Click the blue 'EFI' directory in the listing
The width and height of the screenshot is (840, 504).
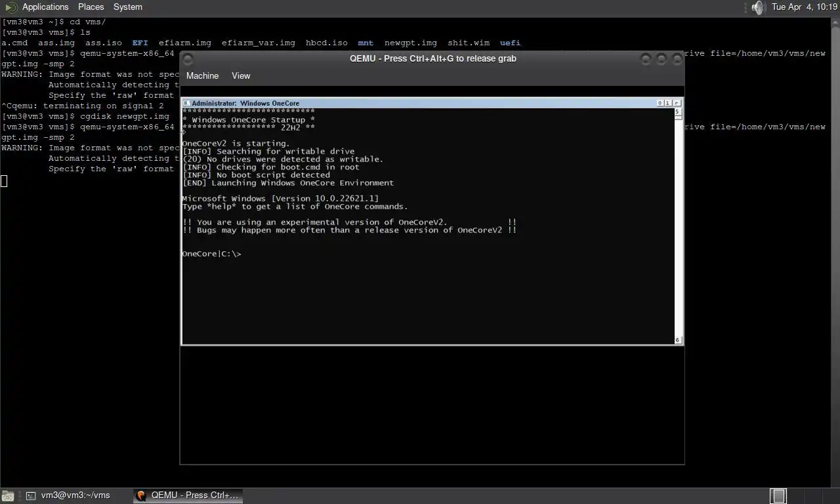(x=140, y=43)
